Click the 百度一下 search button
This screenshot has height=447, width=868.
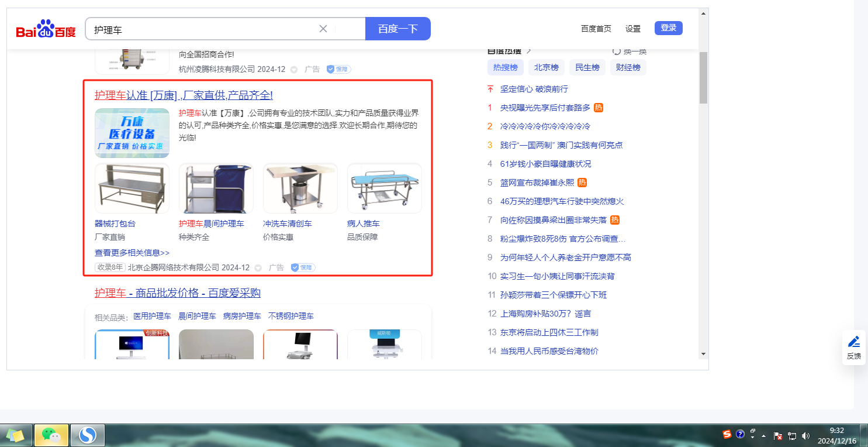398,29
